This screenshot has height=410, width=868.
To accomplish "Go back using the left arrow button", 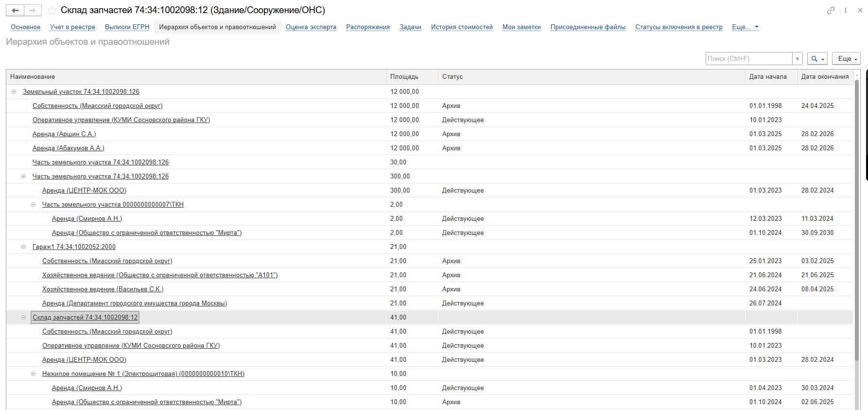I will coord(15,10).
